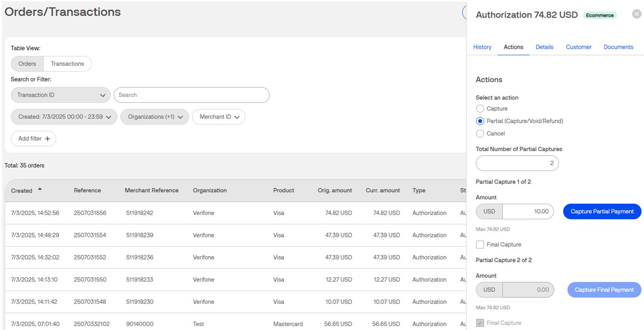Edit Total Number of Partial Captures field
The width and height of the screenshot is (644, 330).
point(517,163)
